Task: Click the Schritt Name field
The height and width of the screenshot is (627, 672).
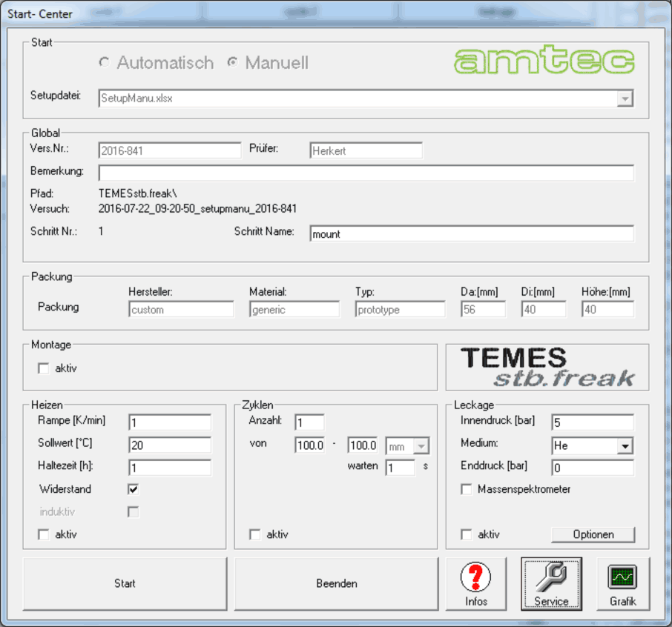Action: (472, 234)
